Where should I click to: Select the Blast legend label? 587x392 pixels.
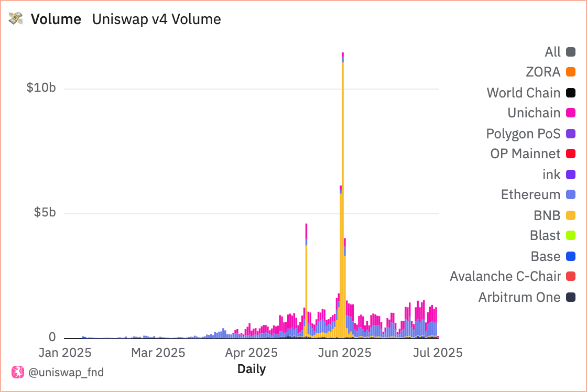point(545,235)
